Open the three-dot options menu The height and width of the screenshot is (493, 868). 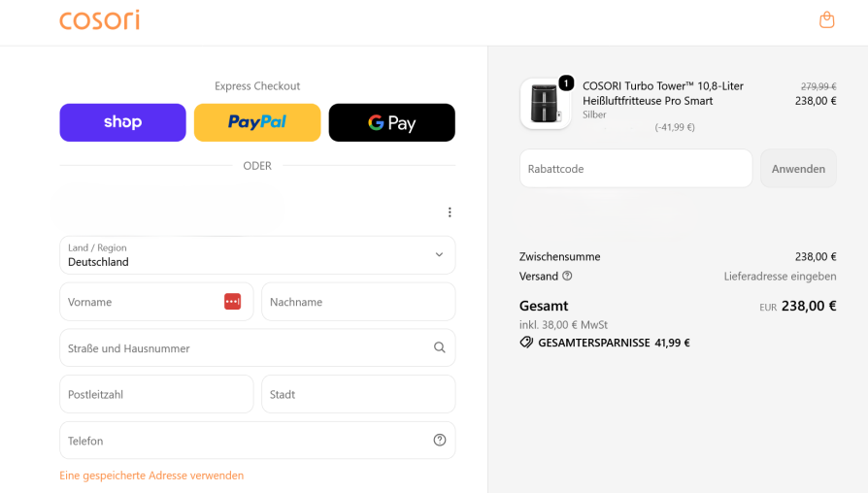(450, 213)
